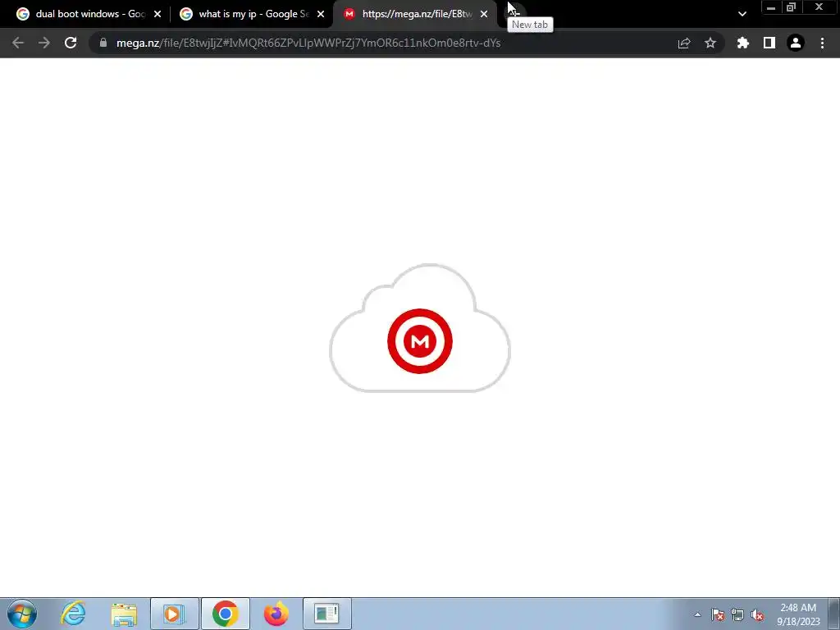Open the Windows Start menu
This screenshot has width=840, height=630.
22,614
